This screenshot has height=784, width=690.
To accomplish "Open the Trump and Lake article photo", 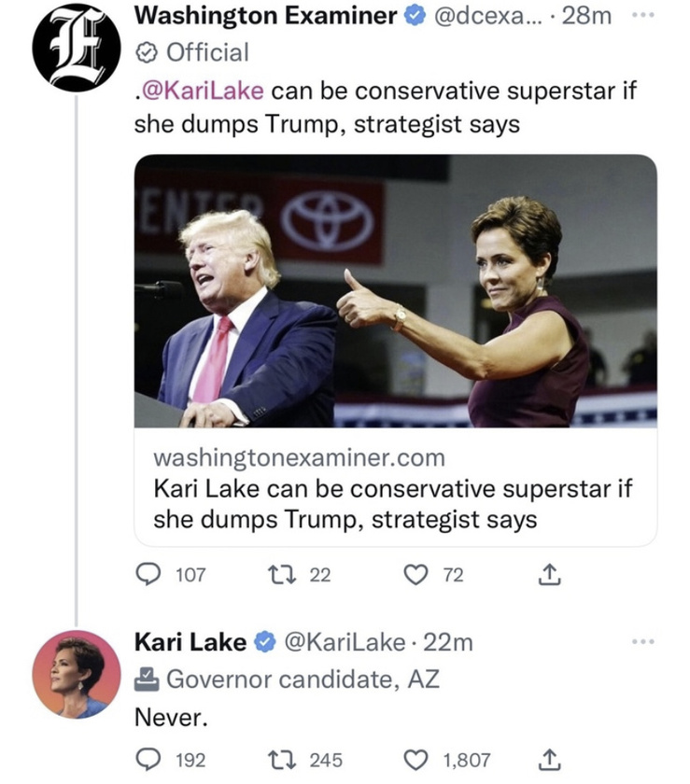I will tap(395, 290).
